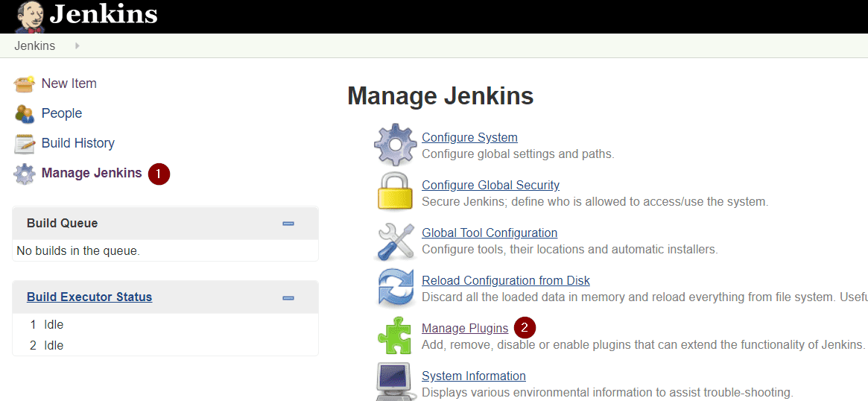Select executor 2 Idle row

coord(165,346)
